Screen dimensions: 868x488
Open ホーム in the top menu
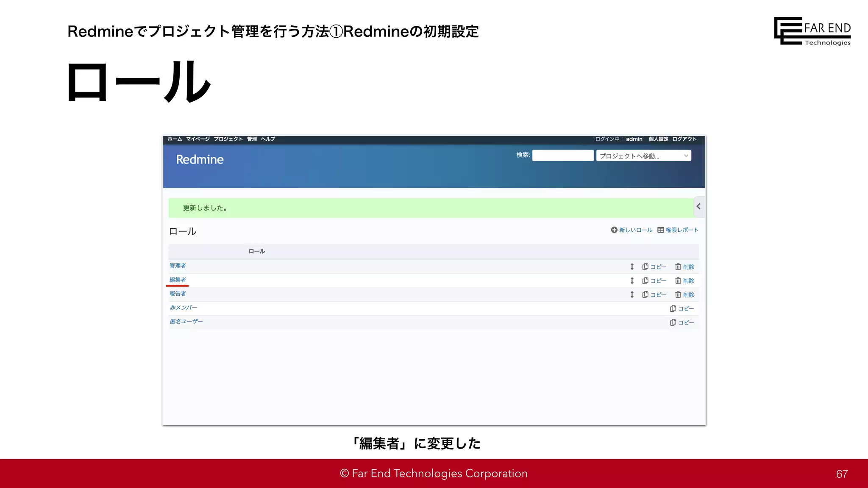pyautogui.click(x=175, y=139)
